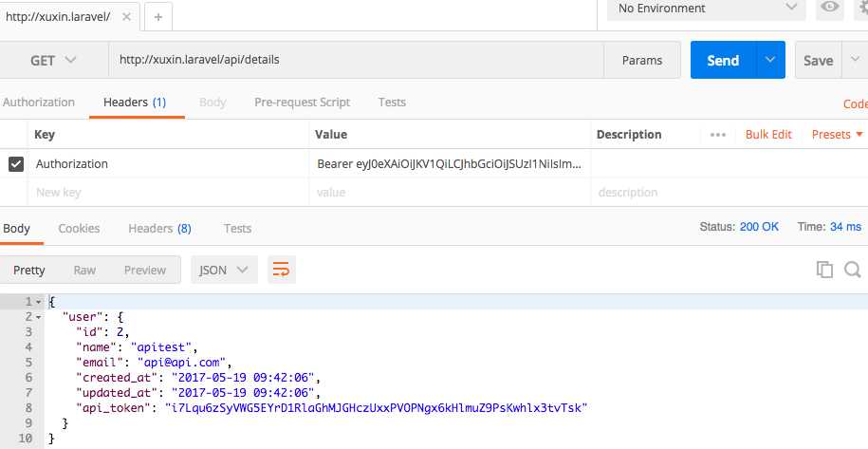The height and width of the screenshot is (449, 868).
Task: Expand the No Environment selector
Action: [x=707, y=9]
